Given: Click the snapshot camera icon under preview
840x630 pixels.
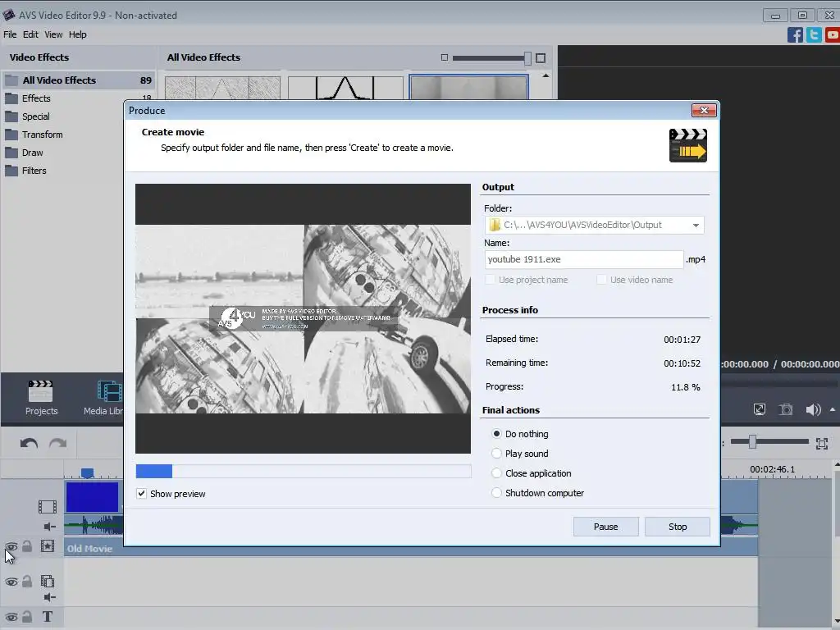Looking at the screenshot, I should [x=785, y=410].
